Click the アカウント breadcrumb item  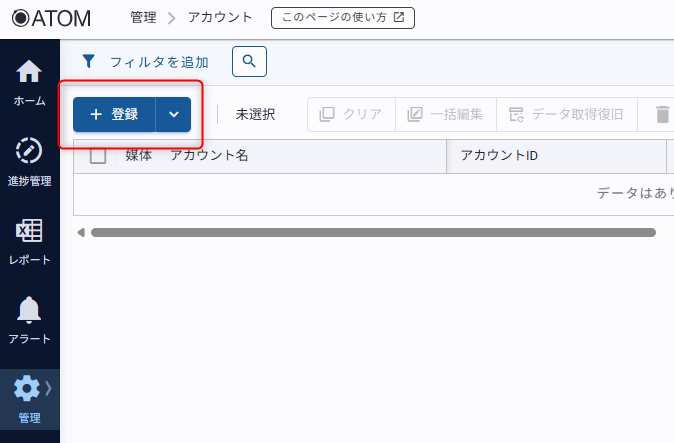[220, 18]
